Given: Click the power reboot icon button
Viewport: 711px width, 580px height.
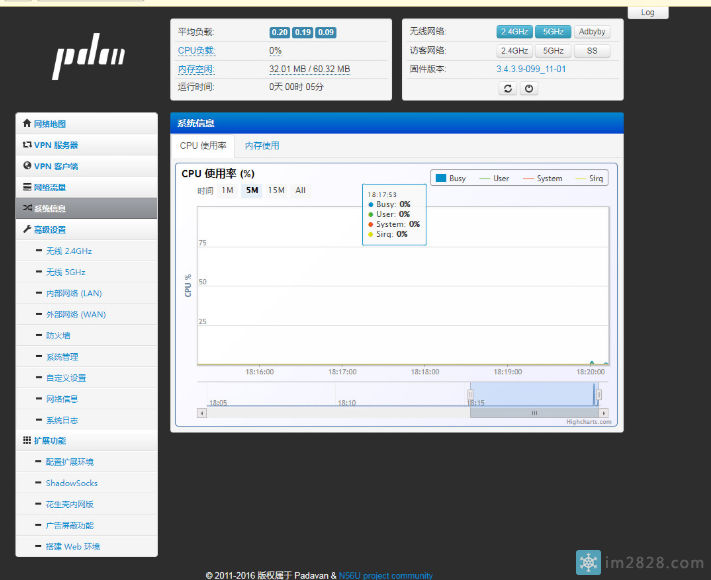Looking at the screenshot, I should click(x=529, y=88).
